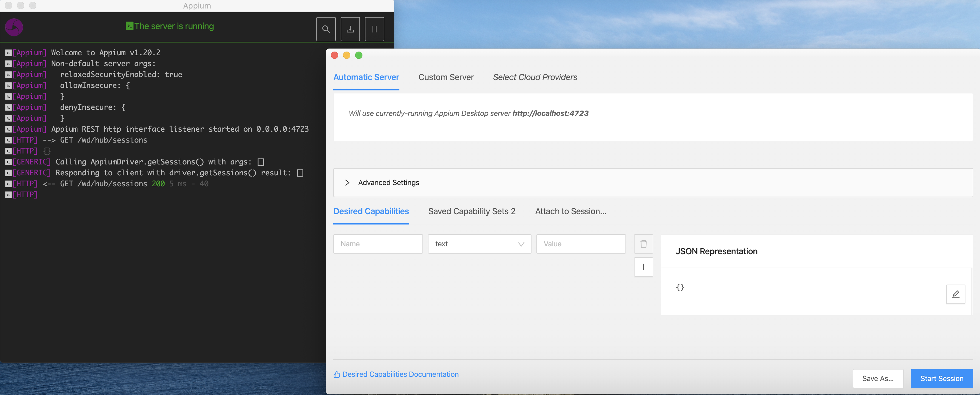Delete capability row with trash icon
The height and width of the screenshot is (395, 980).
(643, 244)
